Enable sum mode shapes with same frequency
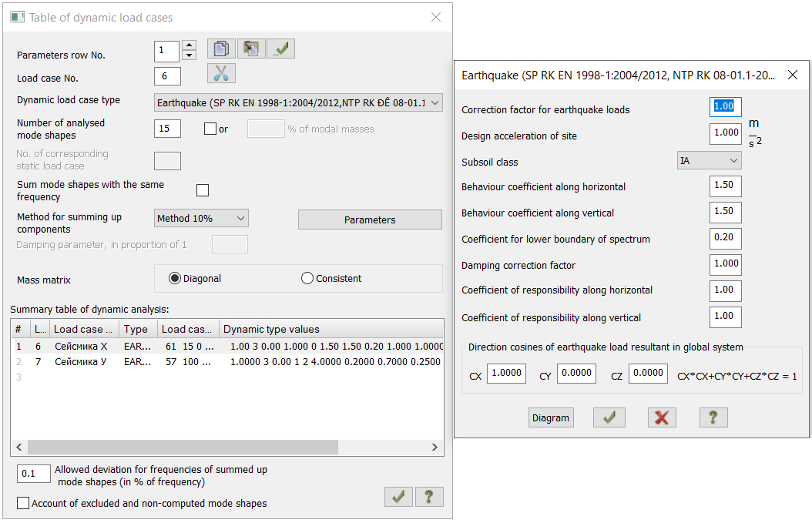 pyautogui.click(x=203, y=190)
